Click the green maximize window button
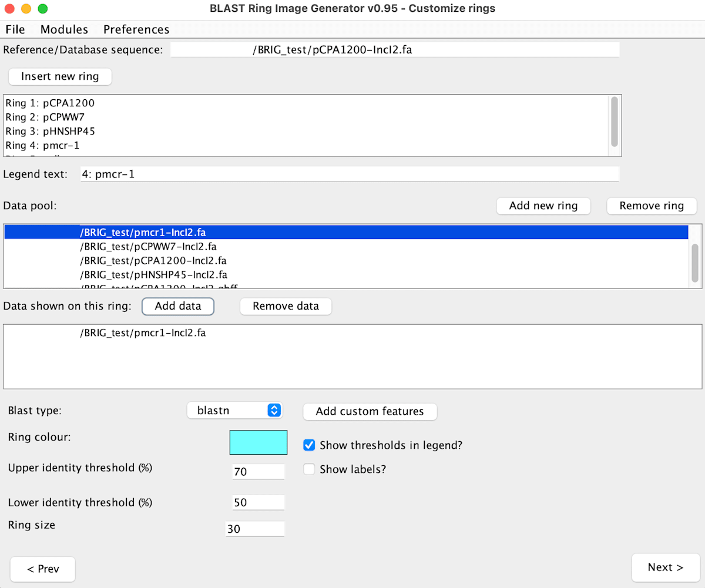Image resolution: width=705 pixels, height=588 pixels. (42, 9)
